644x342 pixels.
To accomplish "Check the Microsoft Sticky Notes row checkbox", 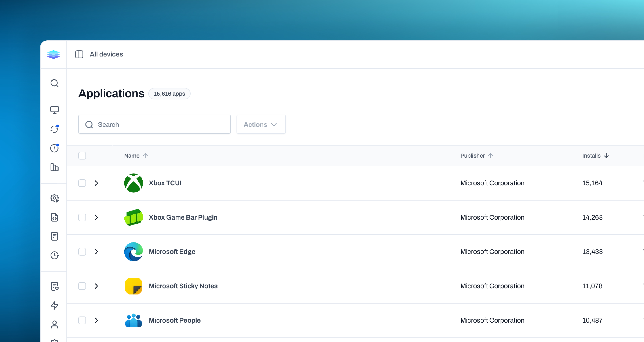I will [82, 286].
